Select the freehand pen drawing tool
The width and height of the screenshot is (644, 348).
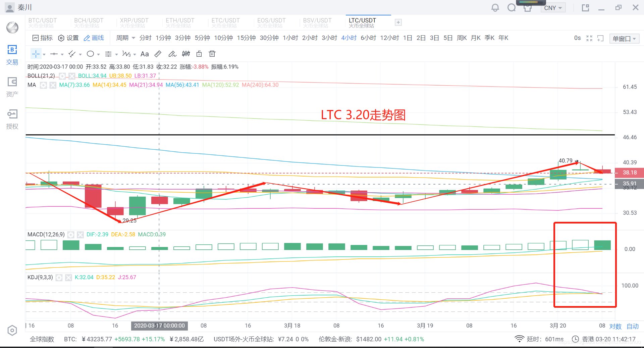[x=172, y=54]
